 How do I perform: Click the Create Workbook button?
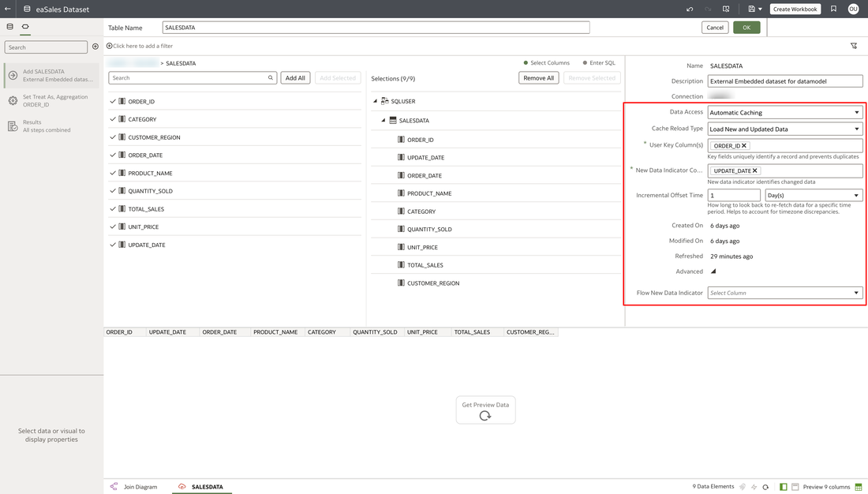(x=795, y=9)
